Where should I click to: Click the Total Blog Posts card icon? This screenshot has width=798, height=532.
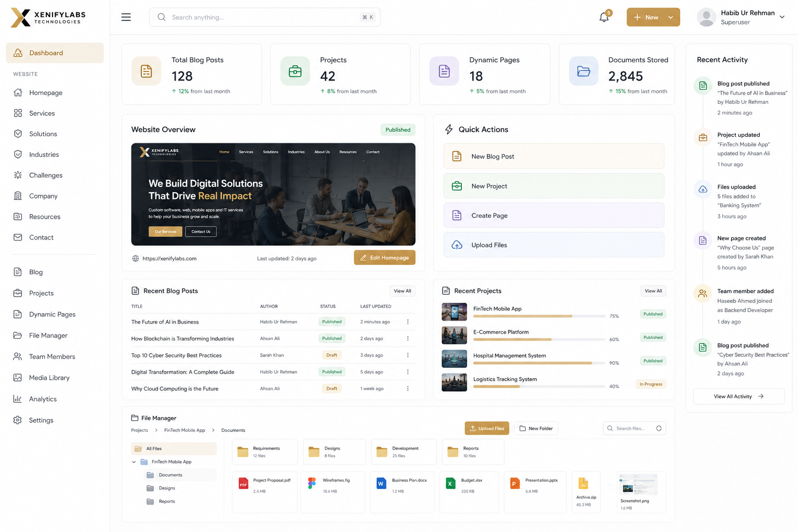pos(147,71)
